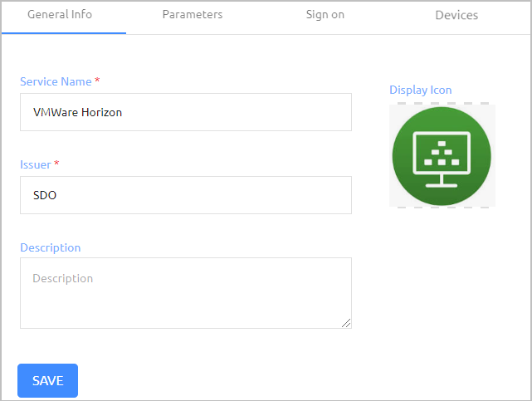Go to the Devices tab
Image resolution: width=532 pixels, height=401 pixels.
tap(456, 15)
